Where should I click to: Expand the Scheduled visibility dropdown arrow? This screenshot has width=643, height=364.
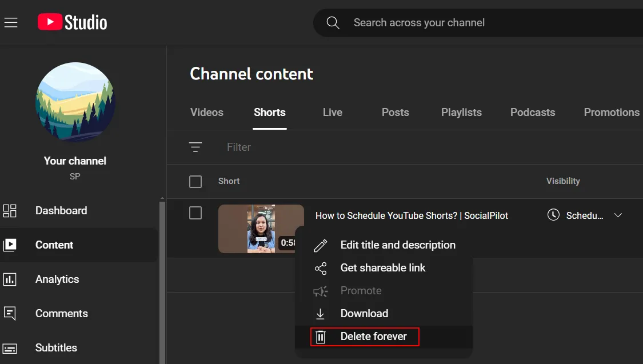coord(617,215)
